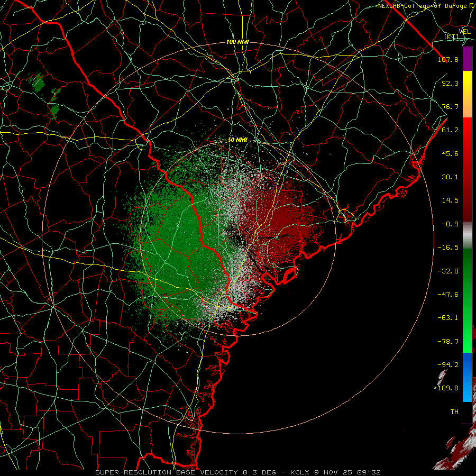Click the -47.6 legend value
The height and width of the screenshot is (476, 476).
coord(448,295)
